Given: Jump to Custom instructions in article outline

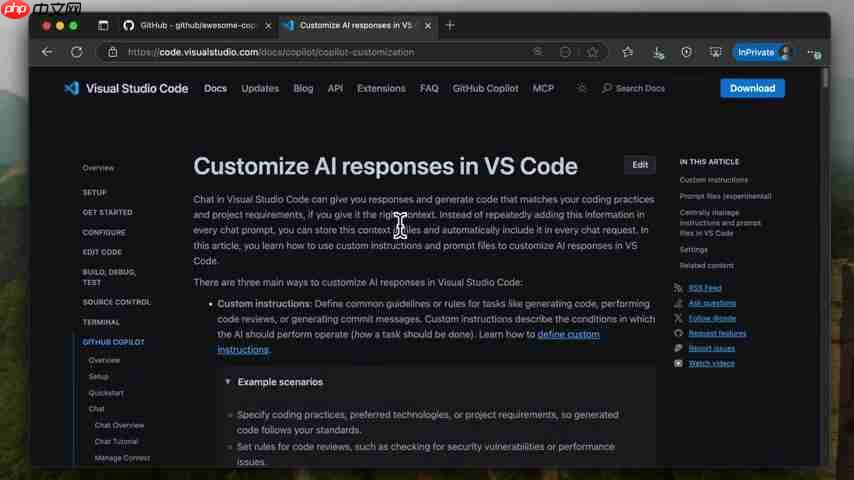Looking at the screenshot, I should click(713, 180).
